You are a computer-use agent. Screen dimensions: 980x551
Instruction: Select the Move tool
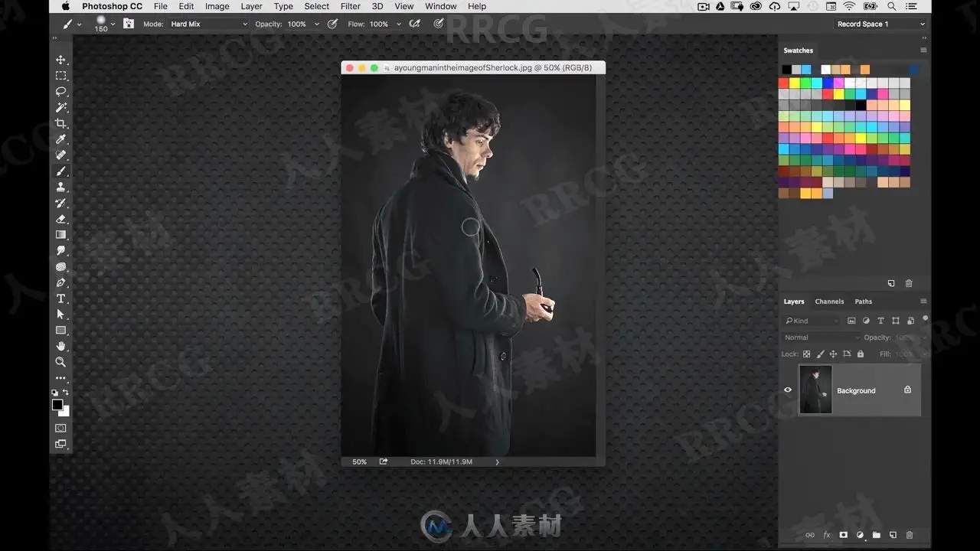(61, 60)
